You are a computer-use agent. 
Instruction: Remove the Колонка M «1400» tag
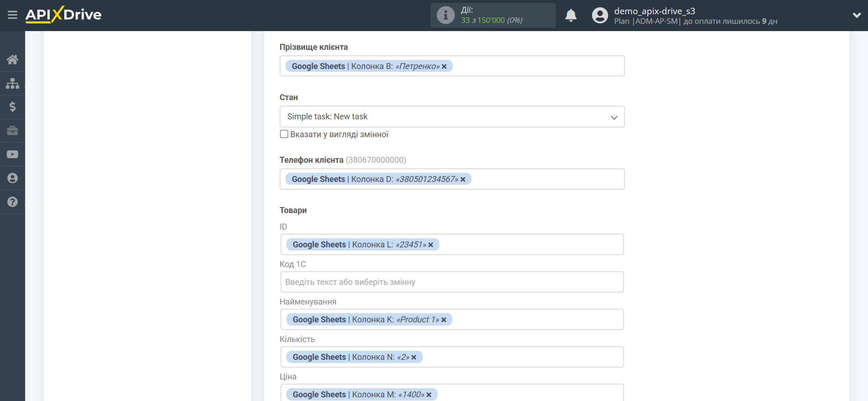pyautogui.click(x=429, y=395)
